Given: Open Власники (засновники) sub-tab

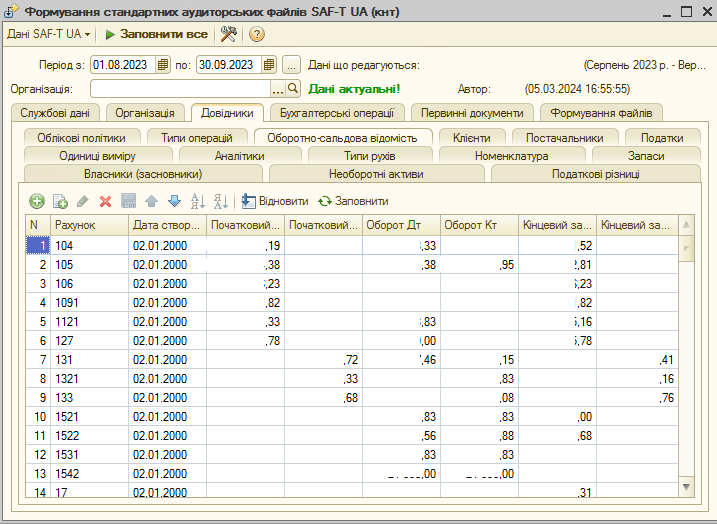Looking at the screenshot, I should pos(143,174).
